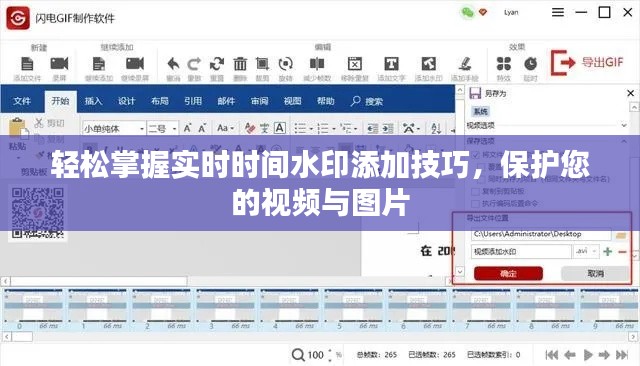The width and height of the screenshot is (640, 366).
Task: Collapse the 保存选项 section chevron
Action: [x=624, y=141]
